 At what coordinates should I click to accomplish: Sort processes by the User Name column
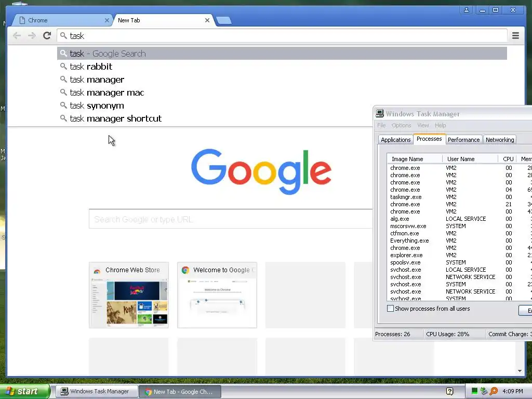coord(470,159)
